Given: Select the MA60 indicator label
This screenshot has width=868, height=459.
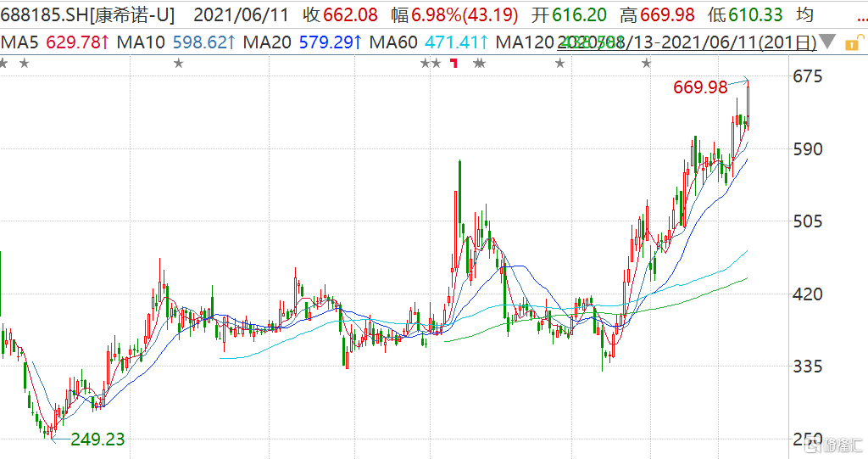Looking at the screenshot, I should (393, 42).
